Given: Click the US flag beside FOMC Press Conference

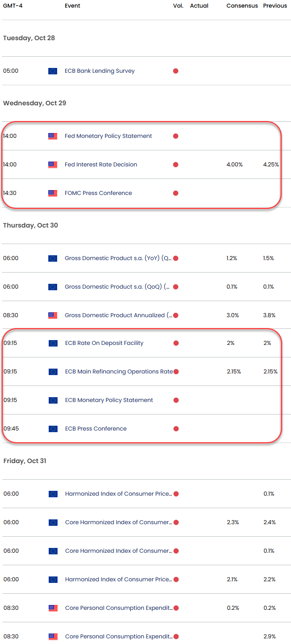Looking at the screenshot, I should point(53,193).
